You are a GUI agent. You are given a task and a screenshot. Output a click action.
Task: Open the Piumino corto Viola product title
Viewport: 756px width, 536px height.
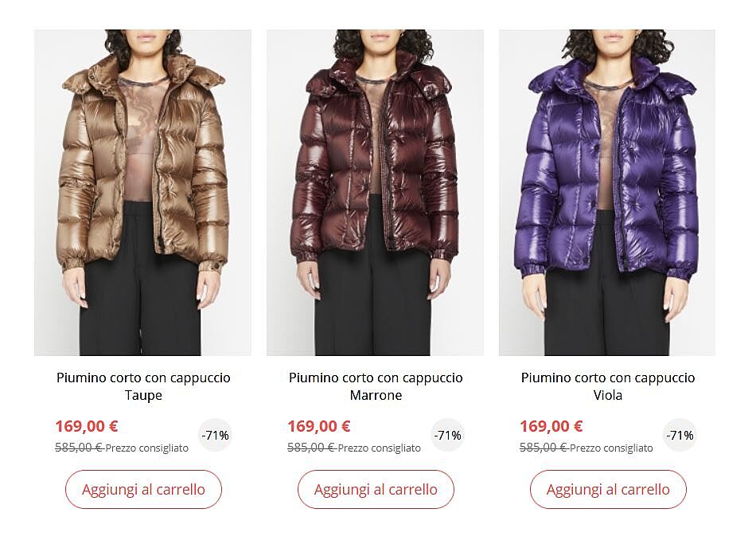[x=608, y=386]
